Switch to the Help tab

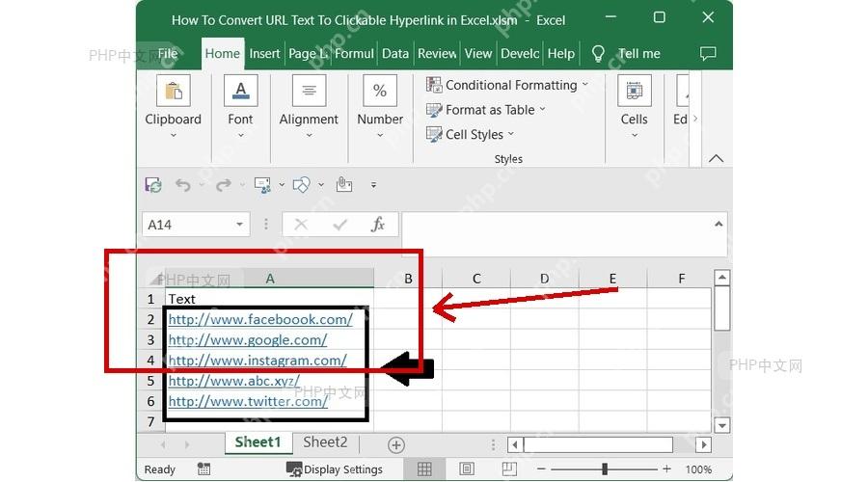coord(560,54)
